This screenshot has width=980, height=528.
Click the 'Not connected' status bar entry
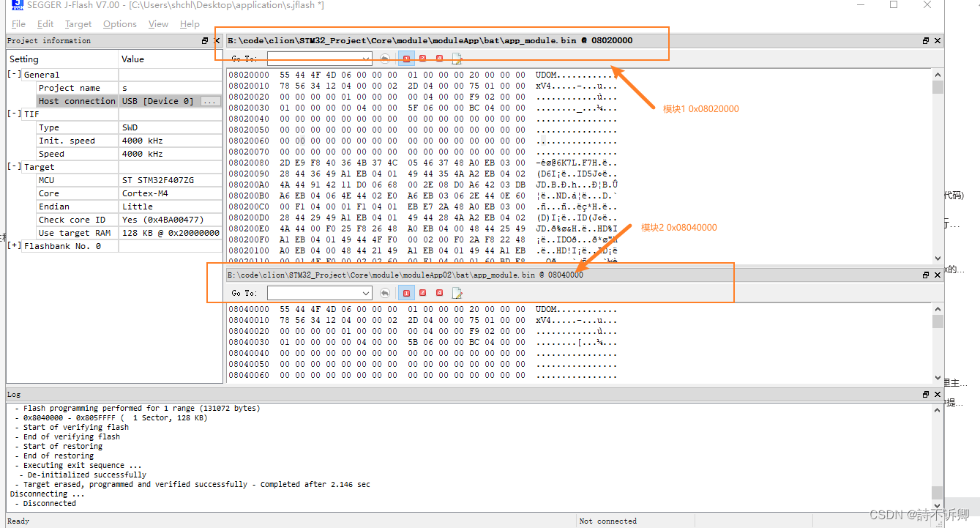coord(607,521)
